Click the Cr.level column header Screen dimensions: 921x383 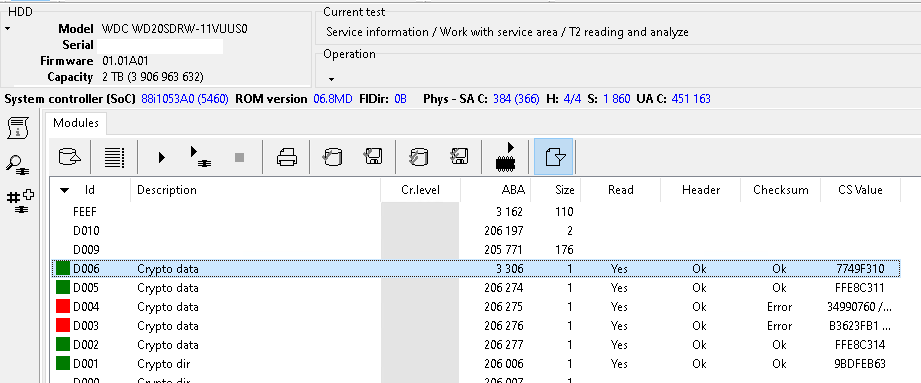tap(421, 190)
